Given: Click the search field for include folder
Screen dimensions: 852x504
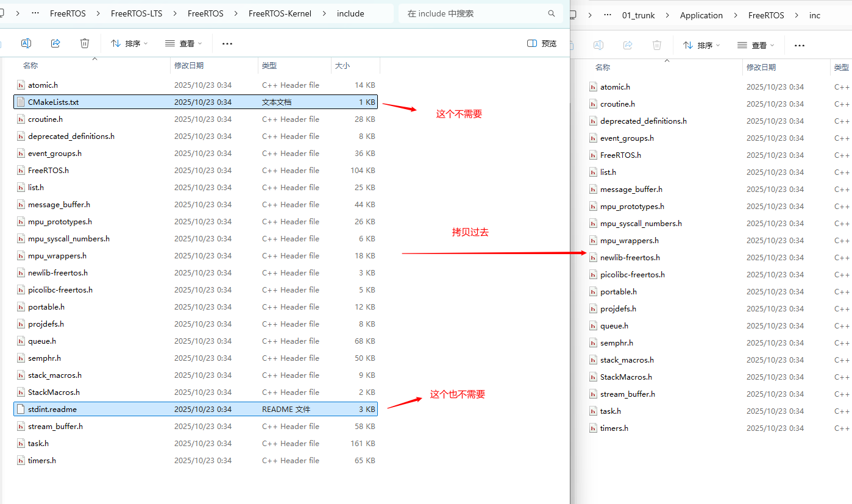Looking at the screenshot, I should pyautogui.click(x=481, y=13).
